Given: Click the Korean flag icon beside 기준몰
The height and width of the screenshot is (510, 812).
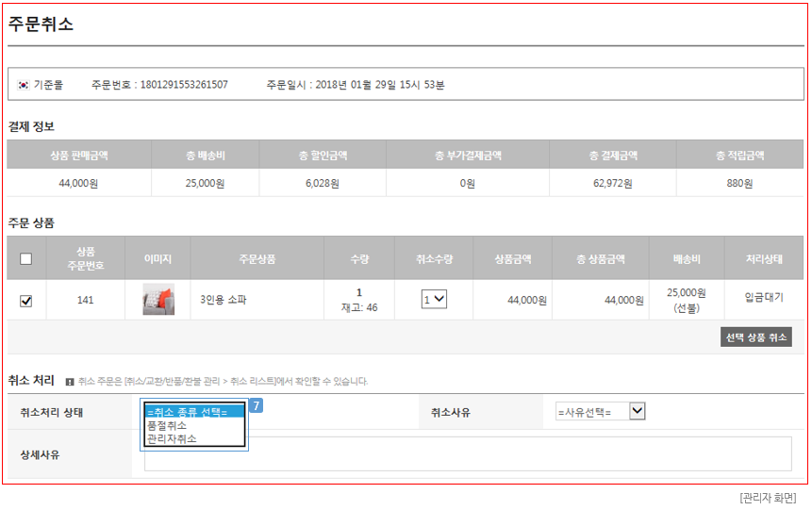Looking at the screenshot, I should click(x=24, y=85).
